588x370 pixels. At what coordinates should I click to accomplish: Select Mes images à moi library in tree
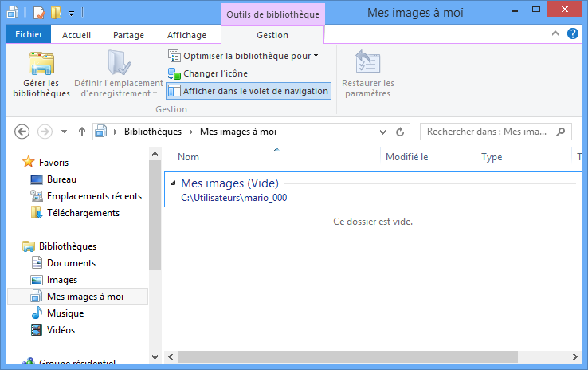tap(78, 297)
